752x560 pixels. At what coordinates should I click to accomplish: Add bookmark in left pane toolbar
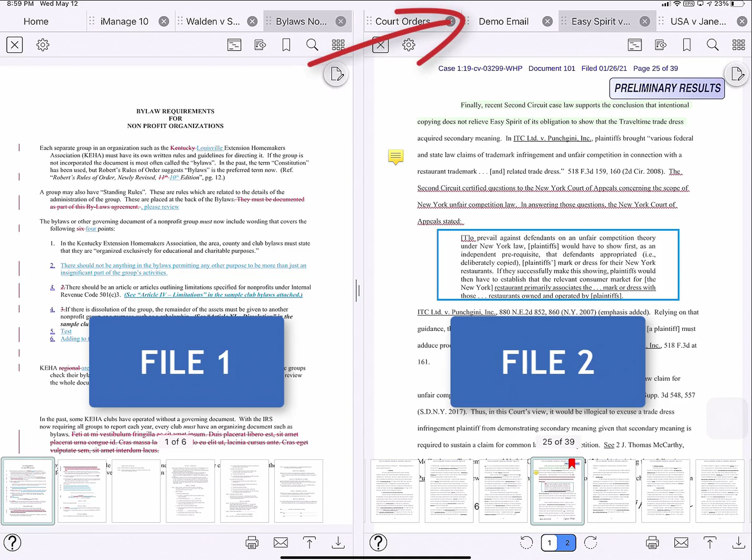286,45
